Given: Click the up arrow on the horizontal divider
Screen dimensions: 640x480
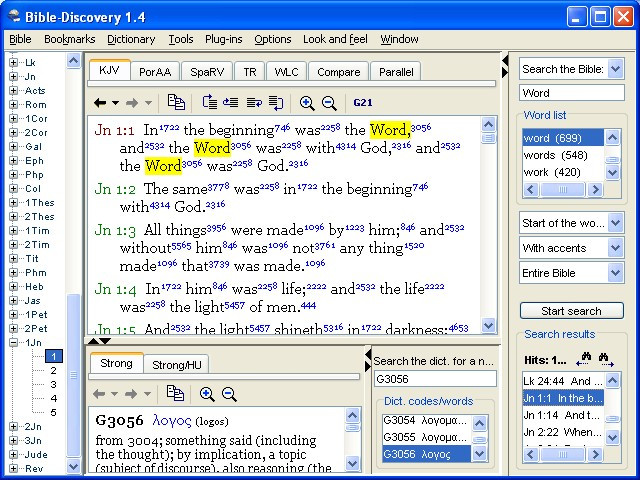Looking at the screenshot, I should [x=93, y=341].
